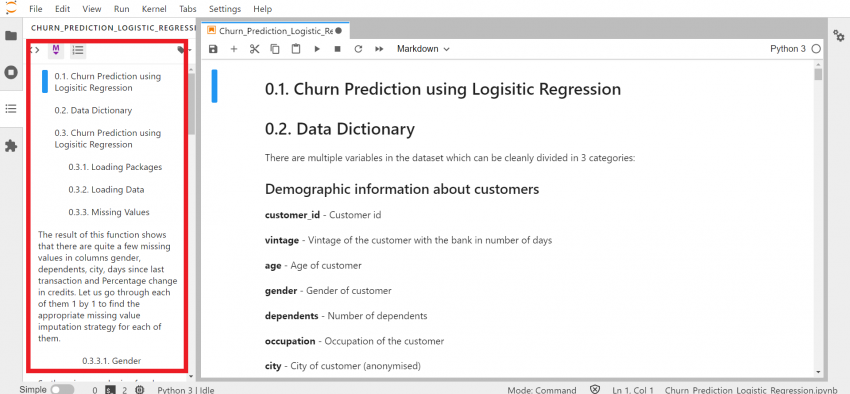Restart kernel and run all cells
Screen dimensions: 850x394
[379, 49]
